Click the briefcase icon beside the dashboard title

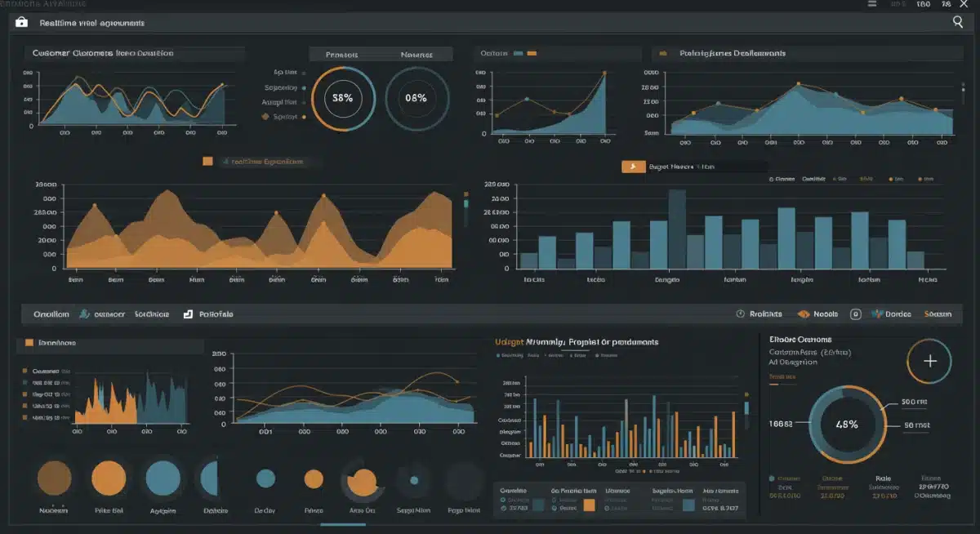(x=24, y=23)
